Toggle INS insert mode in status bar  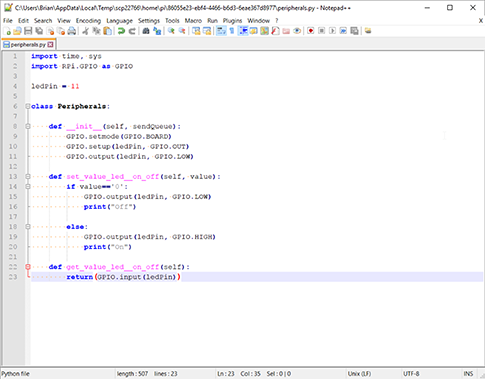tap(468, 374)
